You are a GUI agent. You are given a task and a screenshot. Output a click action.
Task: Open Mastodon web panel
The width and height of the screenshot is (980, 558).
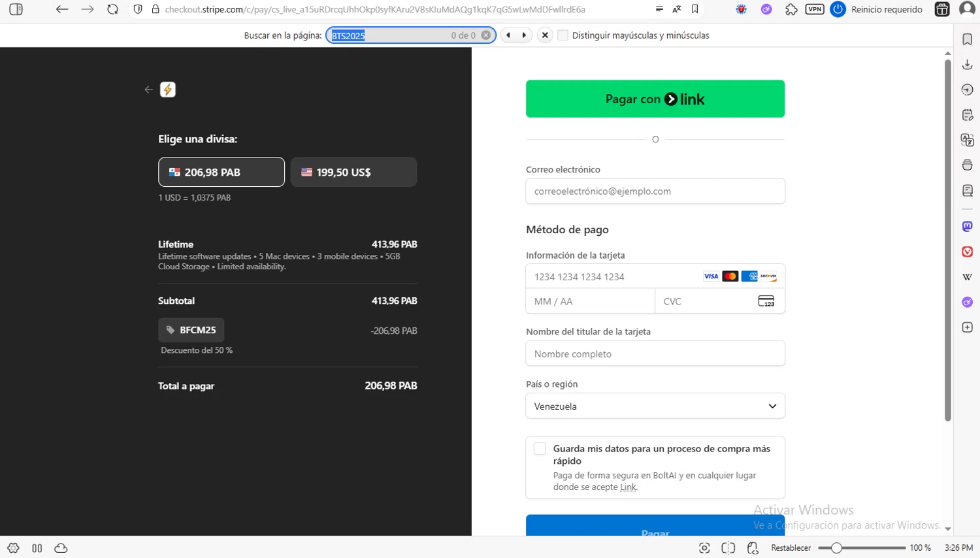[x=968, y=226]
